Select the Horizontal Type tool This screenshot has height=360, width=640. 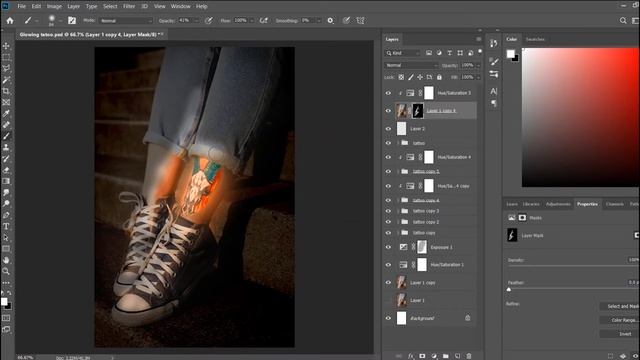(x=6, y=227)
